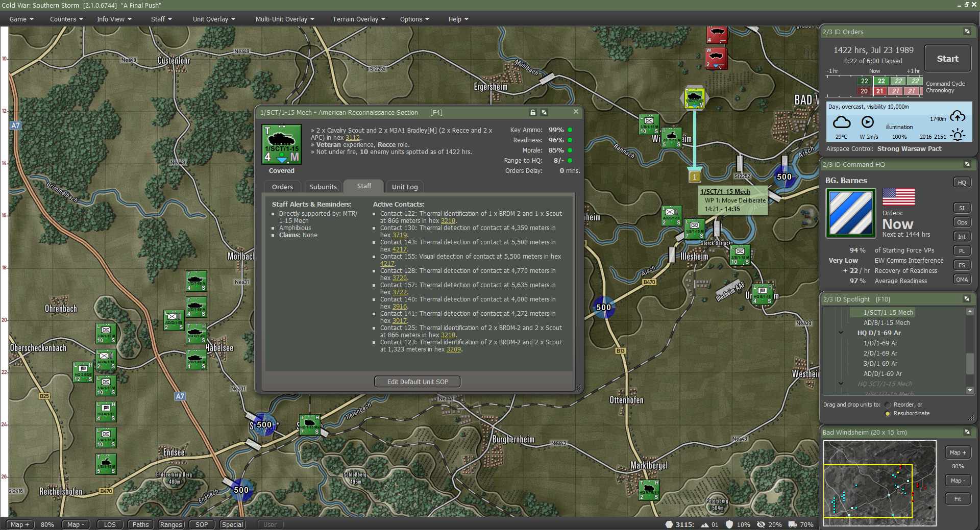Image resolution: width=980 pixels, height=530 pixels.
Task: Select 1/D/1-69 Ar in the Spotlight tree
Action: coord(880,343)
